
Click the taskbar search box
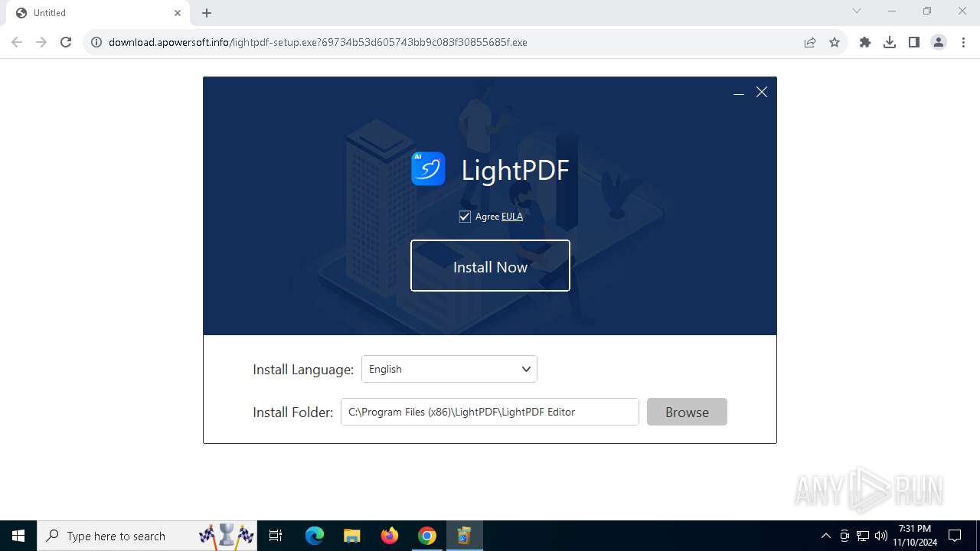point(147,536)
